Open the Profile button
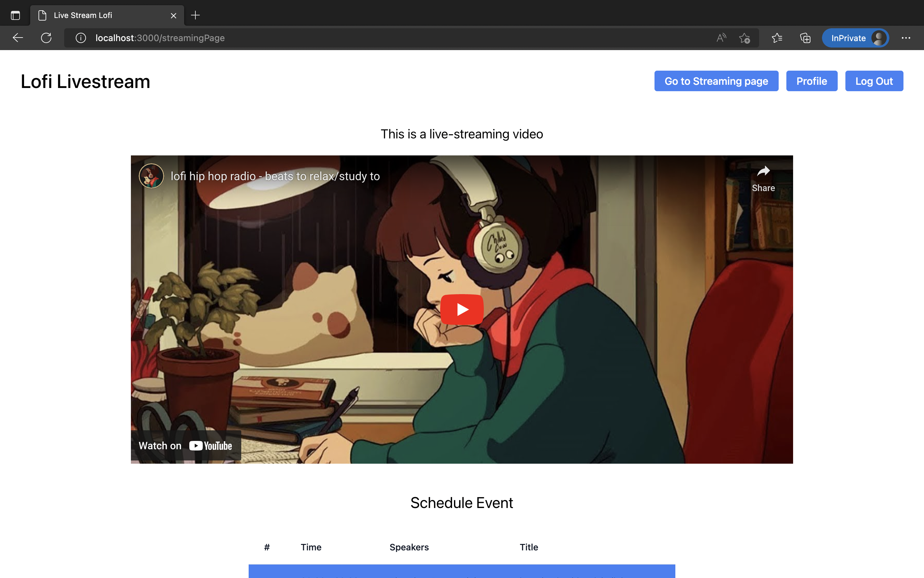The width and height of the screenshot is (924, 578). click(x=812, y=81)
